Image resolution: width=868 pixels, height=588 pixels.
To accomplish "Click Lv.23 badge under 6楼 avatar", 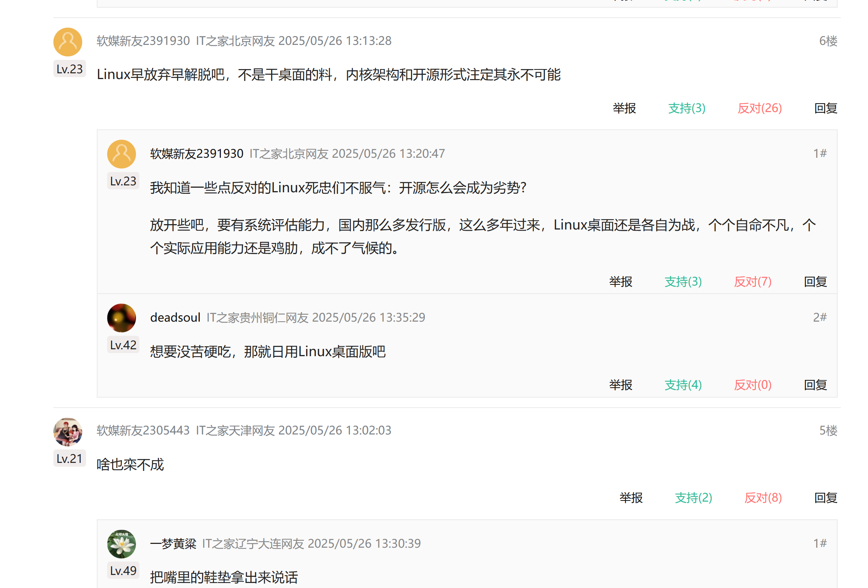I will pos(70,69).
